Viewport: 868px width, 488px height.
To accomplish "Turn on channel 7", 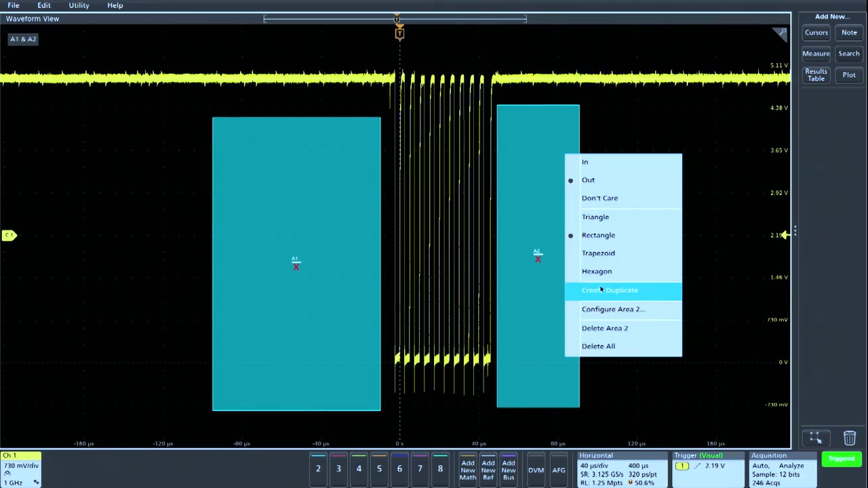I will pos(420,468).
